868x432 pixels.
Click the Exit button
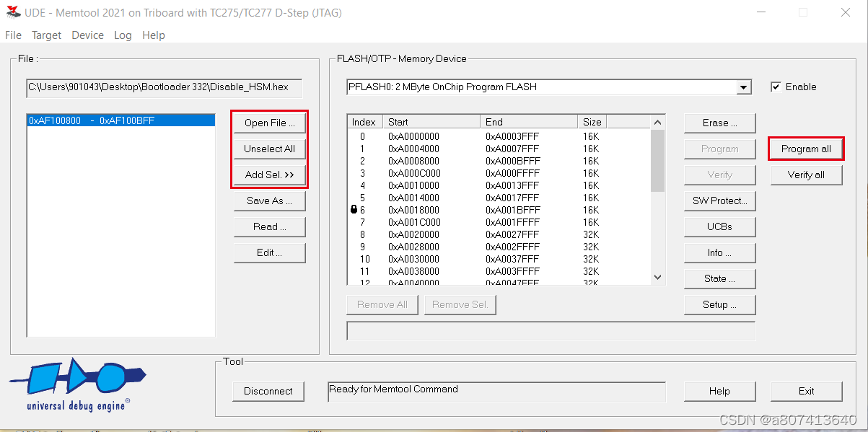806,392
